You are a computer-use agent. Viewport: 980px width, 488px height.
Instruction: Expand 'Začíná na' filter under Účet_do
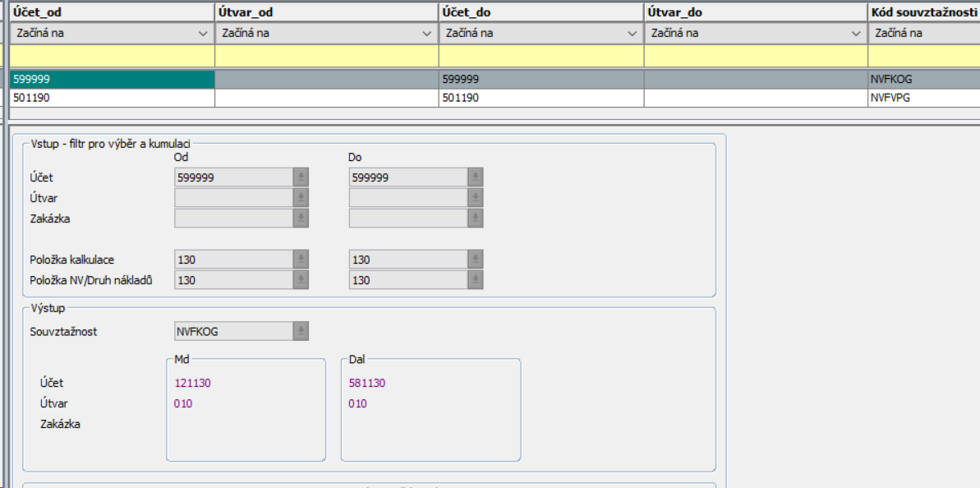point(632,34)
